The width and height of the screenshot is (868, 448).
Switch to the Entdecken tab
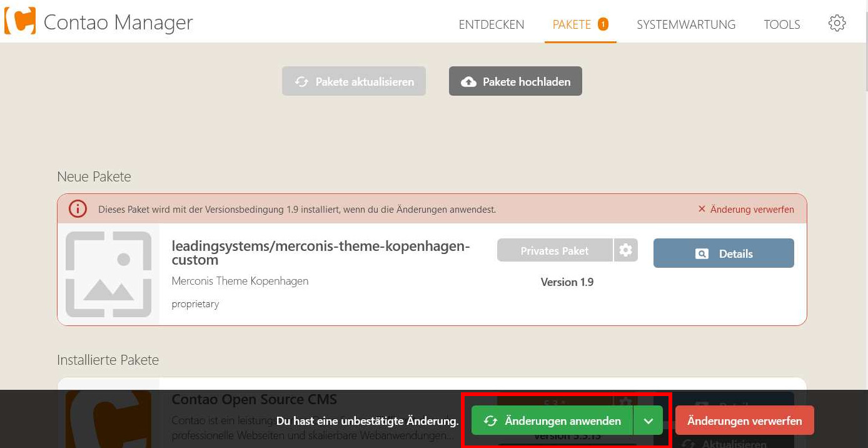(492, 24)
